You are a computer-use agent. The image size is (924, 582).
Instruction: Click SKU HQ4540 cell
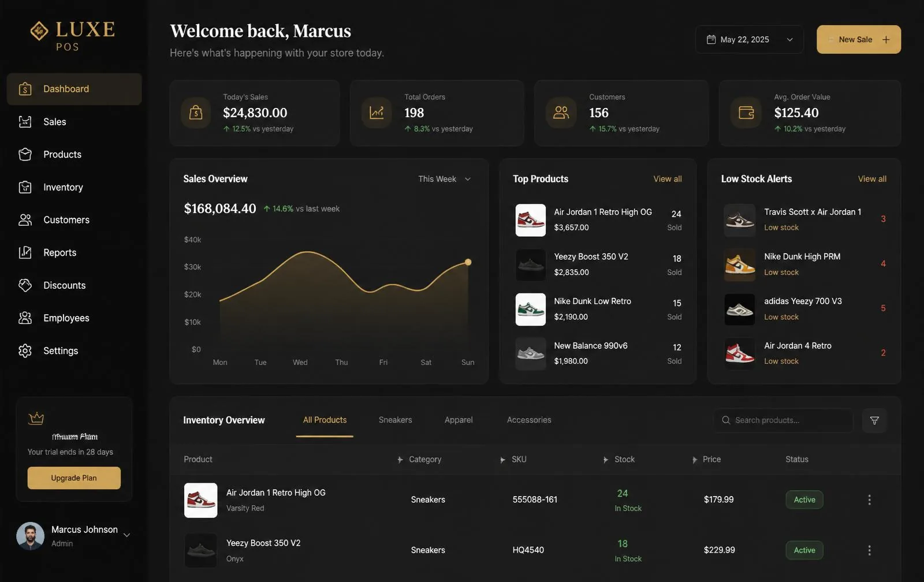tap(528, 550)
